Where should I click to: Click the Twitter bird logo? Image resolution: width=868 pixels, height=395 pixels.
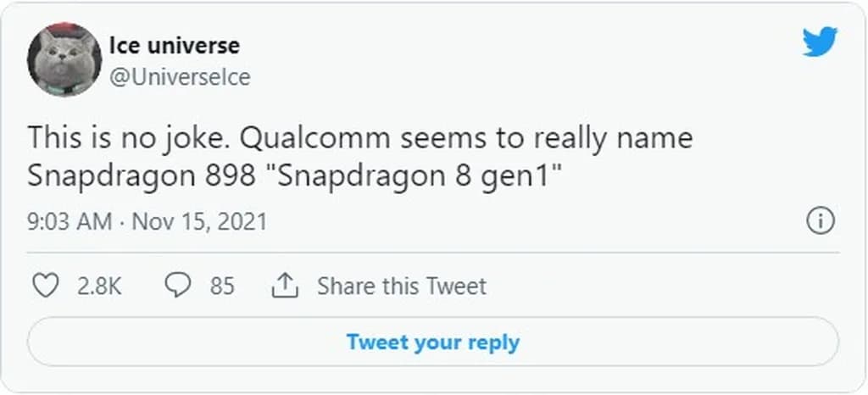pyautogui.click(x=820, y=42)
